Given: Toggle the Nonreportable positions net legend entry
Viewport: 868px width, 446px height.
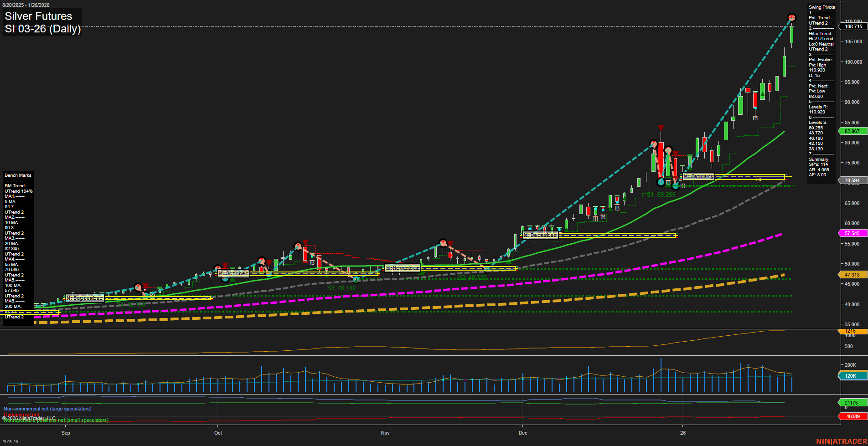Looking at the screenshot, I should pyautogui.click(x=55, y=420).
